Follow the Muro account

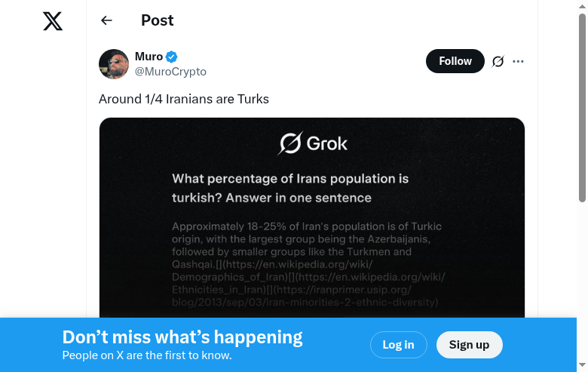455,61
